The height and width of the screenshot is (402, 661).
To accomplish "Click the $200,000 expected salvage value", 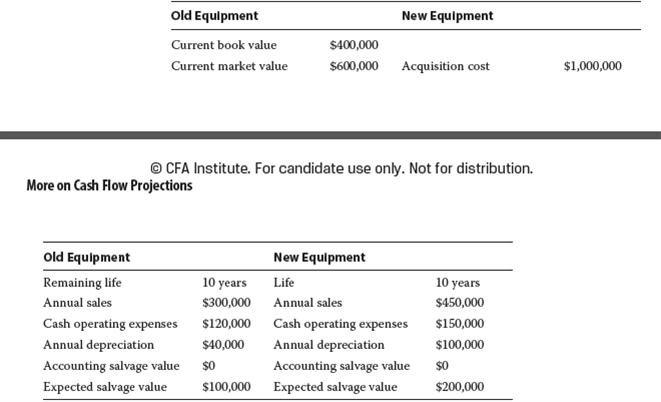I will (x=460, y=386).
